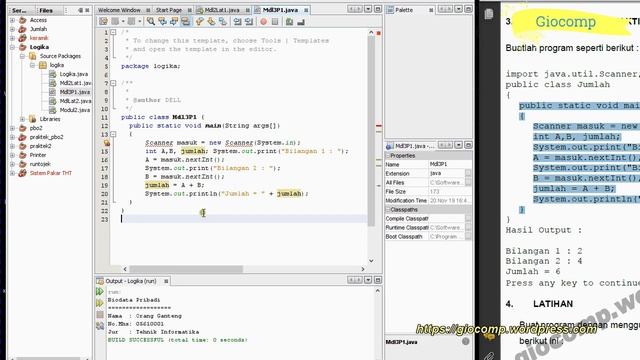The image size is (640, 360).
Task: Collapse the Properties section in properties panel
Action: (388, 156)
